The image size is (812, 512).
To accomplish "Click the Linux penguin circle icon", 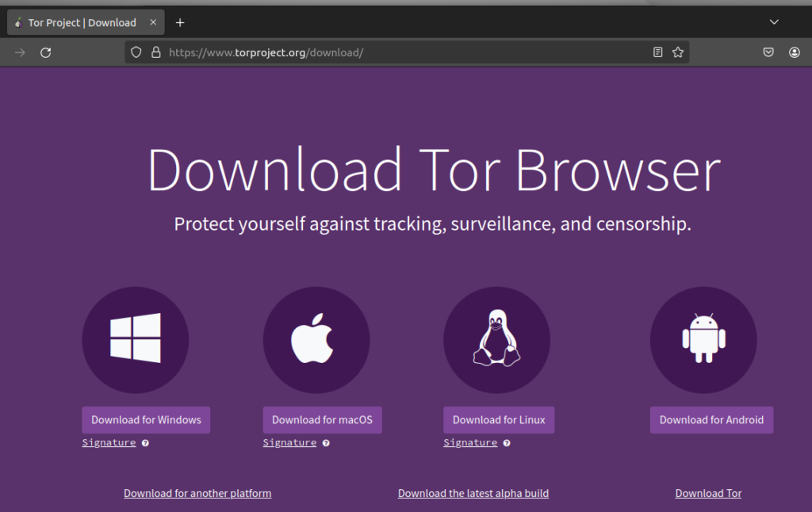I will [x=496, y=339].
